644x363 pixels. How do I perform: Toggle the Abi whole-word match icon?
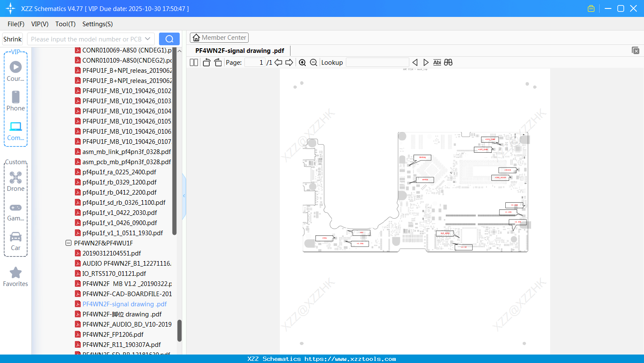point(437,63)
